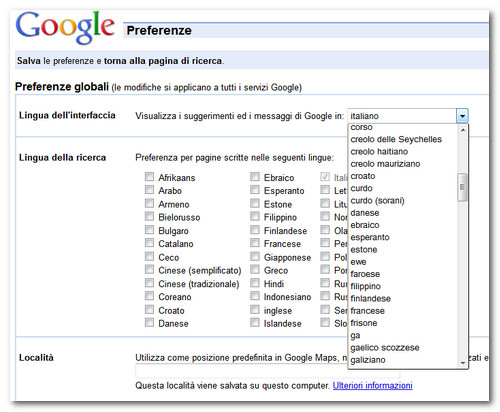
Task: Check the Danese language checkbox
Action: pyautogui.click(x=149, y=322)
